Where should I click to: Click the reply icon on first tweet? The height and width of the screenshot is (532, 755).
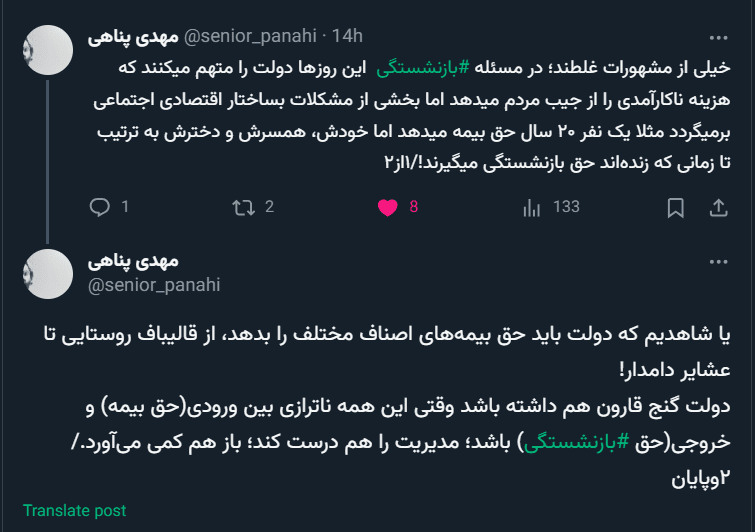click(100, 207)
